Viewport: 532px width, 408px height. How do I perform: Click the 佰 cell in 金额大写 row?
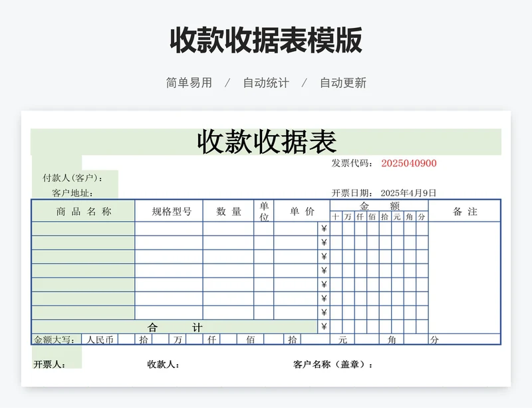point(250,339)
